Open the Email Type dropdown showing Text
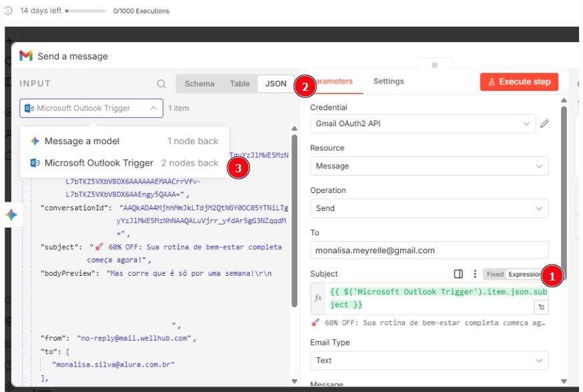The height and width of the screenshot is (392, 583). 429,360
